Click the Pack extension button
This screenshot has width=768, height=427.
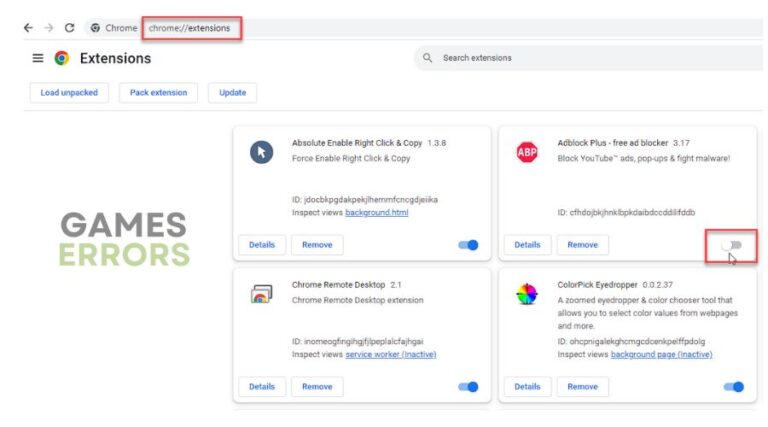click(158, 93)
